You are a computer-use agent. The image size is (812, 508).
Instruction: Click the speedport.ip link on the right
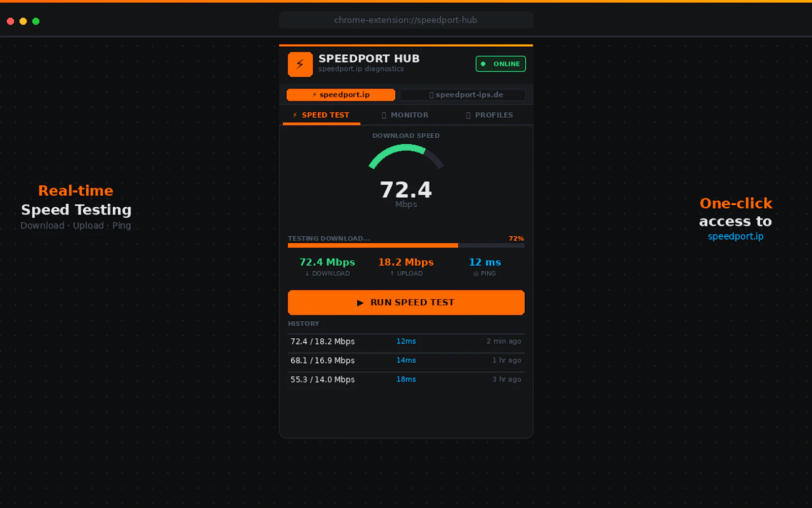(x=735, y=237)
